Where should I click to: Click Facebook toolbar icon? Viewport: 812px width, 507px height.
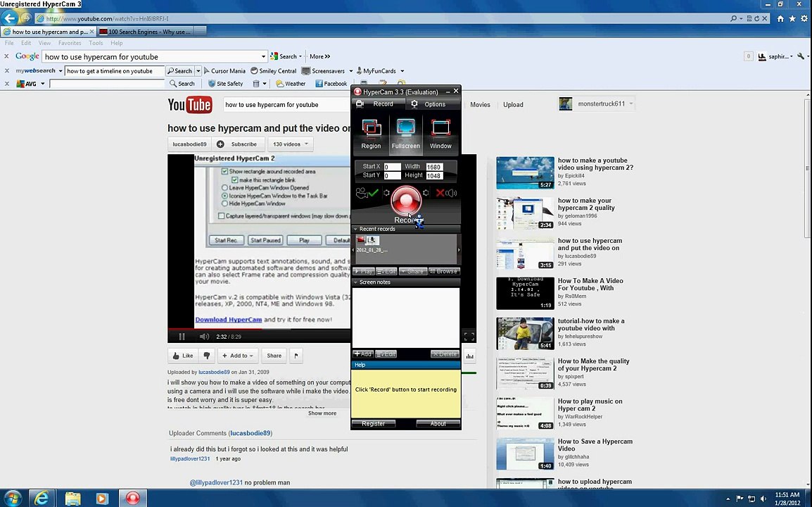(331, 84)
